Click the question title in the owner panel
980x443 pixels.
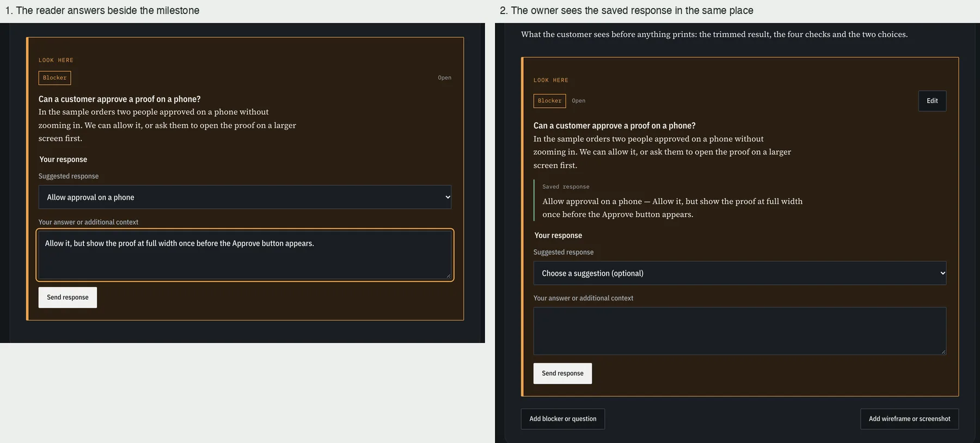pyautogui.click(x=614, y=126)
